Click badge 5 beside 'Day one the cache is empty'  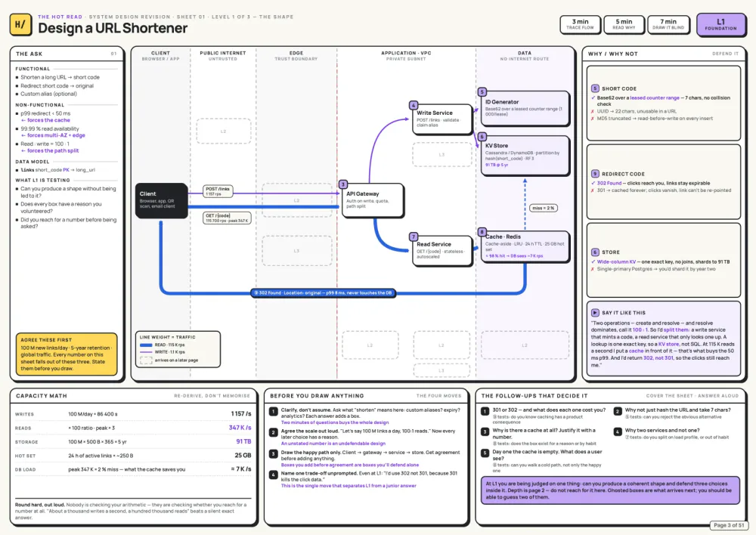pyautogui.click(x=485, y=453)
